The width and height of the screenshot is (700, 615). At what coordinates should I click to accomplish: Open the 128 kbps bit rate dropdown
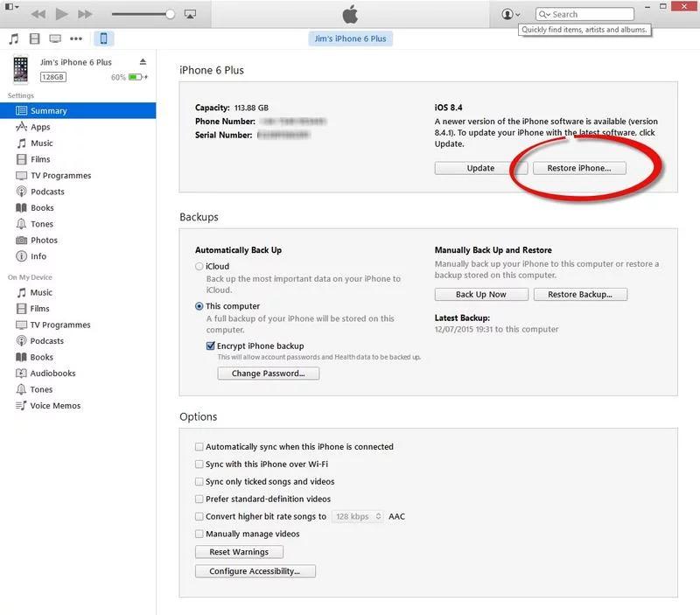(x=358, y=516)
